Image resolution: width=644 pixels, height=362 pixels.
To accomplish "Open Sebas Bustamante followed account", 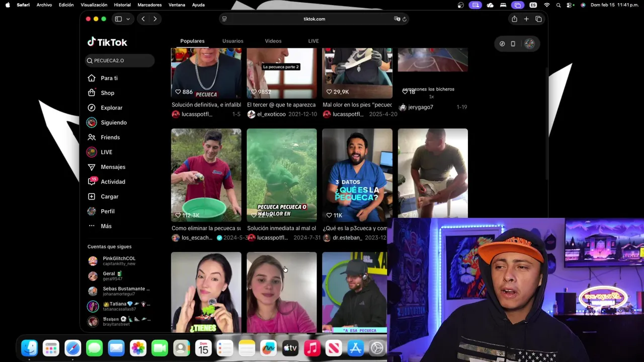I will click(119, 291).
